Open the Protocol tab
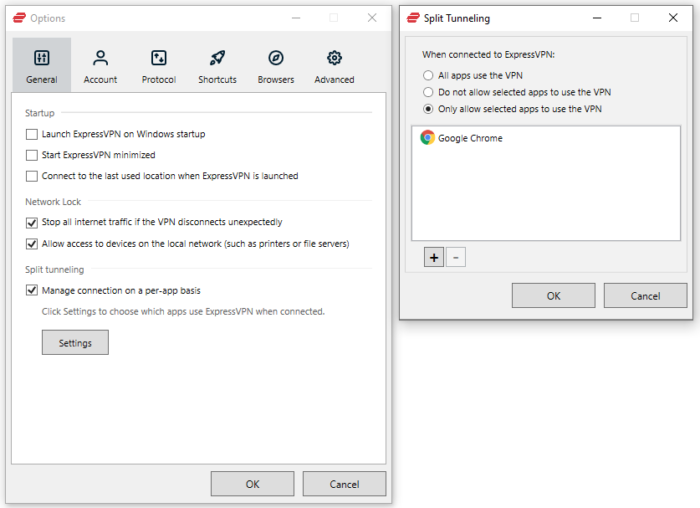Image resolution: width=700 pixels, height=508 pixels. click(158, 65)
